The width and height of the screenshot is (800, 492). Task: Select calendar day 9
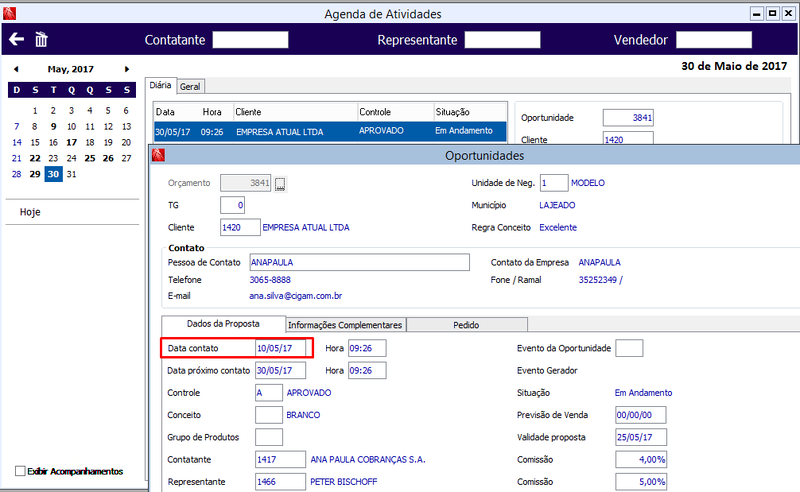tap(53, 127)
